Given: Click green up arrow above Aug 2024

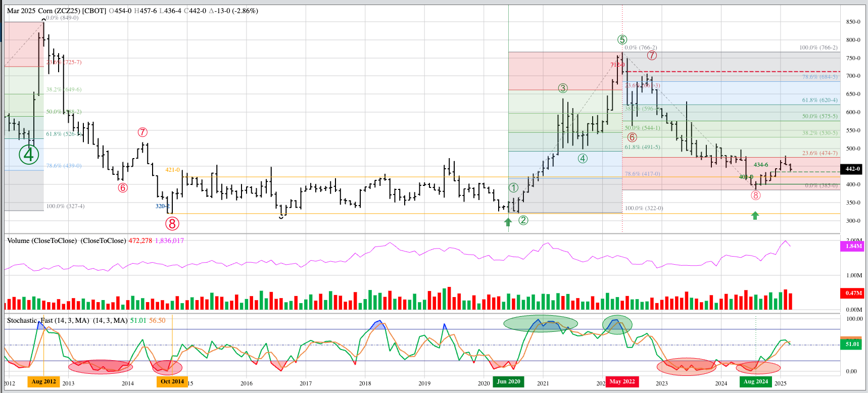Looking at the screenshot, I should click(755, 216).
